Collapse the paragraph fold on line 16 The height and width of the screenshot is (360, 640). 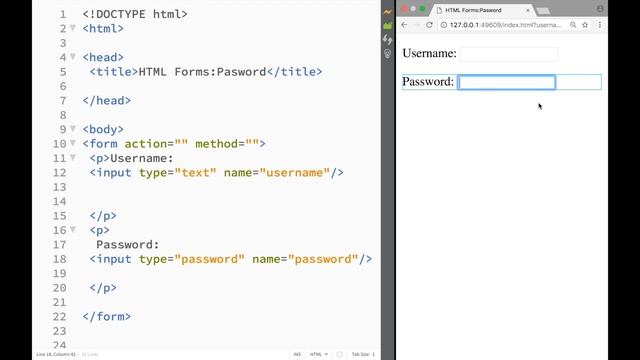click(x=73, y=229)
